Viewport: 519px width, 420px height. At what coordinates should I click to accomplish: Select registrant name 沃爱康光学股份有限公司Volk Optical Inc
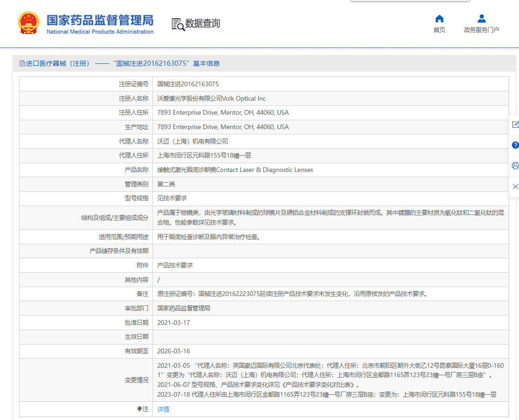pos(212,98)
